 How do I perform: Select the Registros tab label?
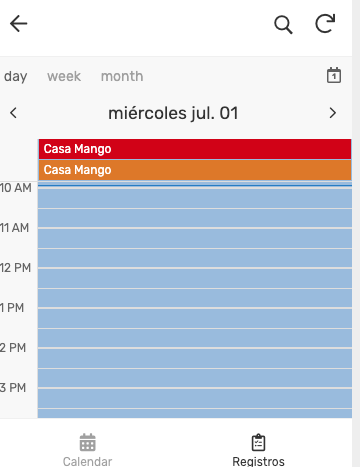tap(258, 461)
